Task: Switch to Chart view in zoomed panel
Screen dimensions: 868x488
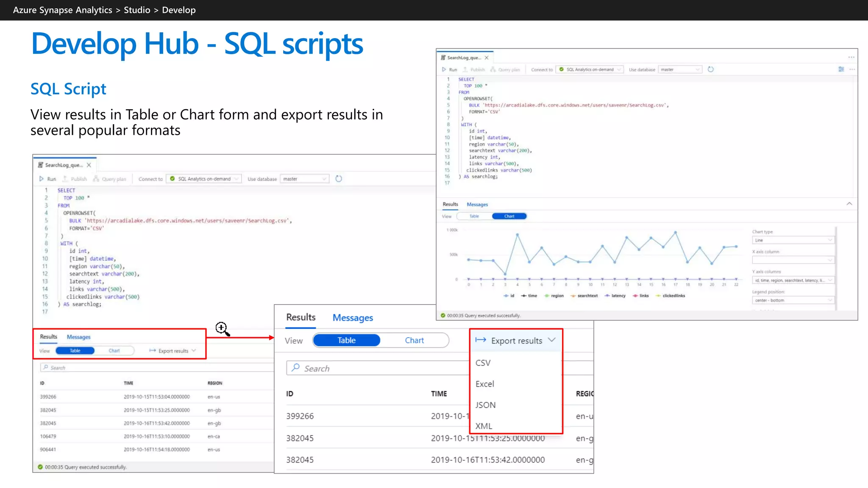Action: click(x=414, y=340)
